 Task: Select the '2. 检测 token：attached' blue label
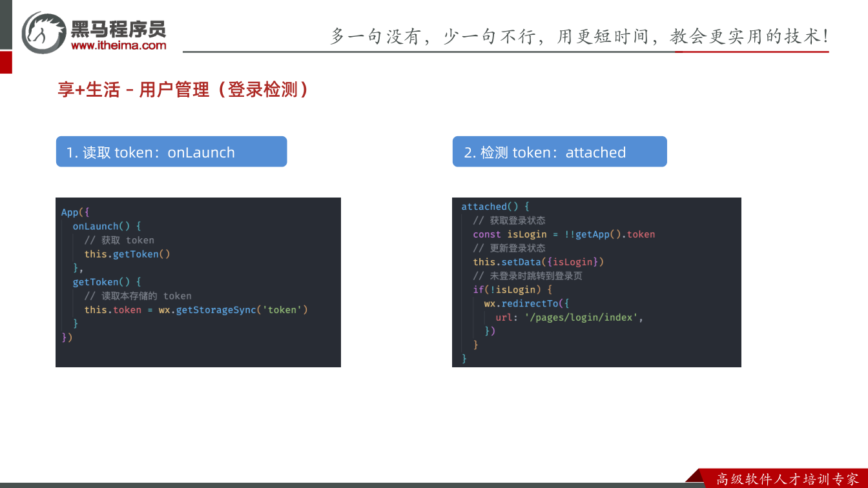pos(559,152)
